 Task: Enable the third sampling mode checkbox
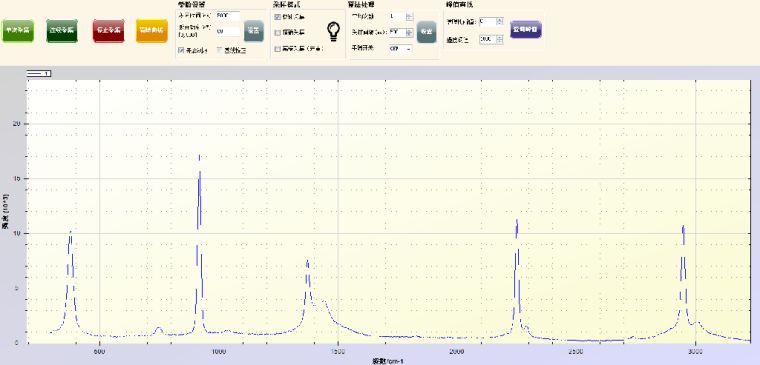278,48
